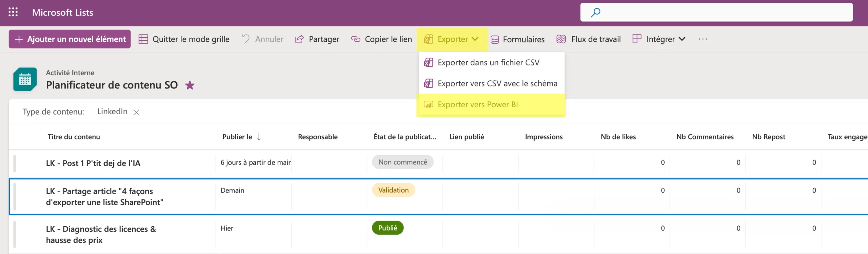Remove the LinkedIn filter with the X
868x254 pixels.
pos(136,112)
